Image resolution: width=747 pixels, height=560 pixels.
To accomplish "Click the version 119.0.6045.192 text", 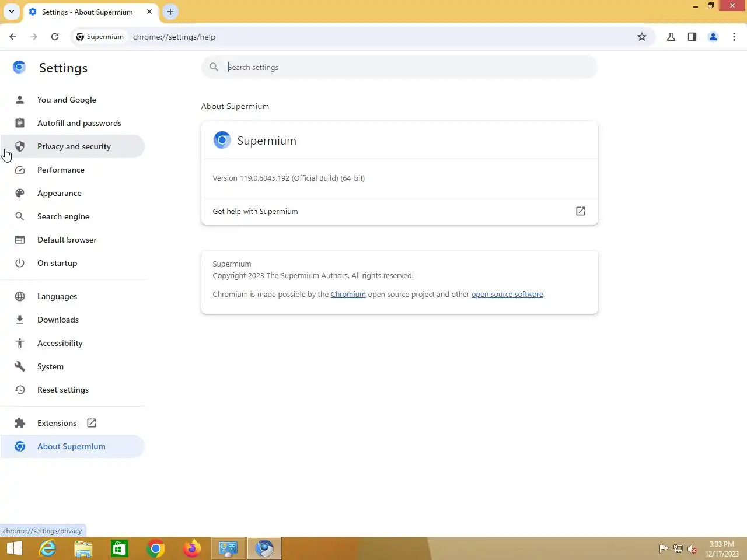I will pos(289,178).
